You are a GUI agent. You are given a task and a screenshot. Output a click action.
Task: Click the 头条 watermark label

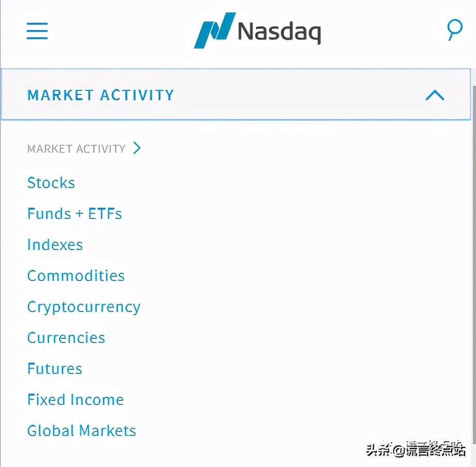(378, 450)
